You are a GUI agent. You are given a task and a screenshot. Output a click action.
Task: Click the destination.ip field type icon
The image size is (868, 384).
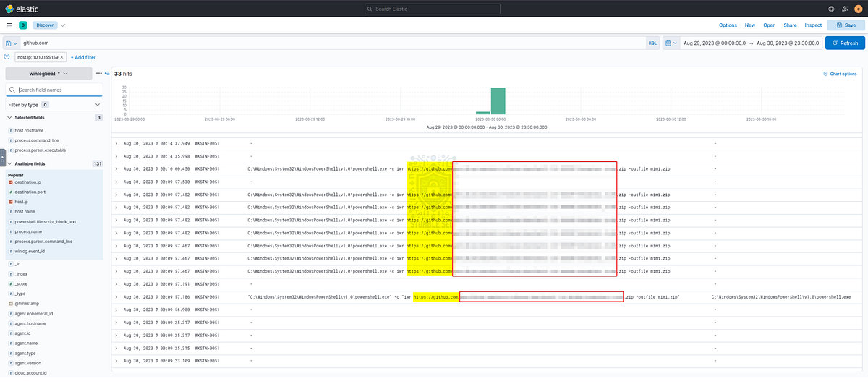click(x=10, y=182)
